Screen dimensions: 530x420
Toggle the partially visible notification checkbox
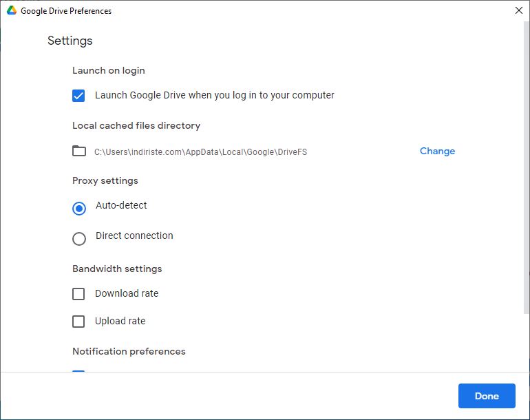(x=78, y=371)
